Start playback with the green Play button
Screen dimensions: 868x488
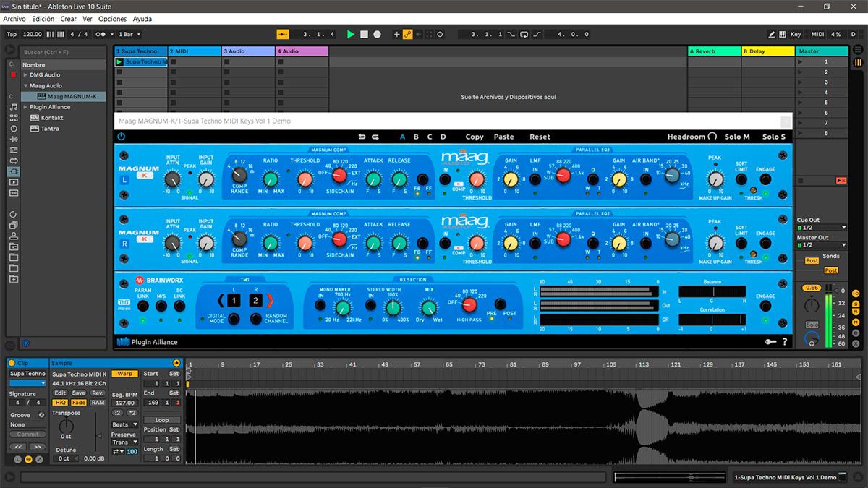[351, 34]
